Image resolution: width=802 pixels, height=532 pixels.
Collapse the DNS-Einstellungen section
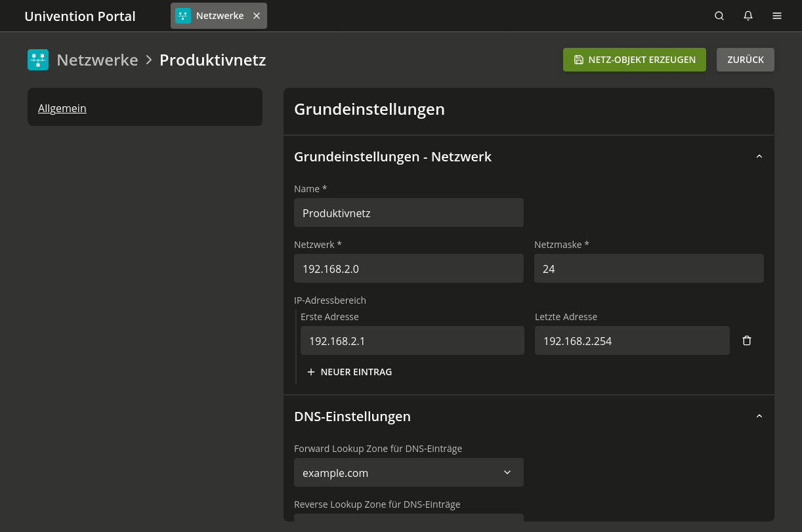759,417
